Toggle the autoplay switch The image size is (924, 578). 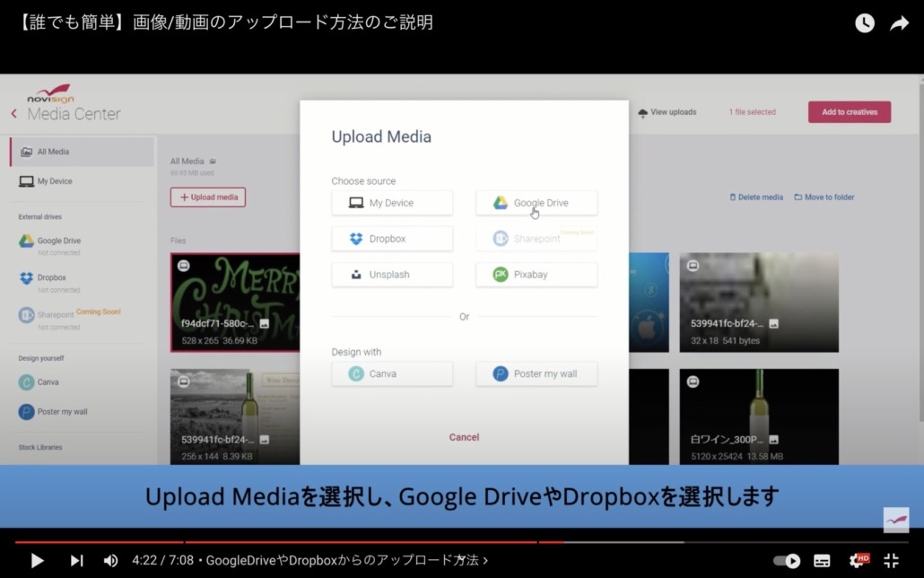coord(786,560)
